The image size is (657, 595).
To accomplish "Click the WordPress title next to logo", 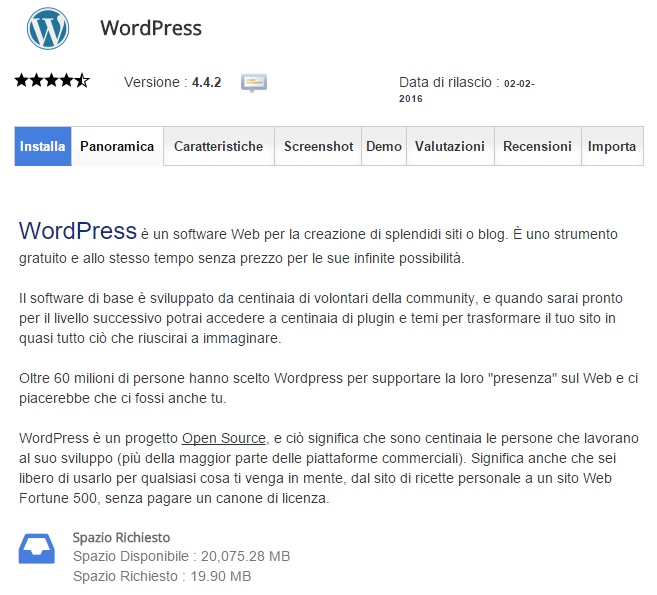I will (151, 28).
